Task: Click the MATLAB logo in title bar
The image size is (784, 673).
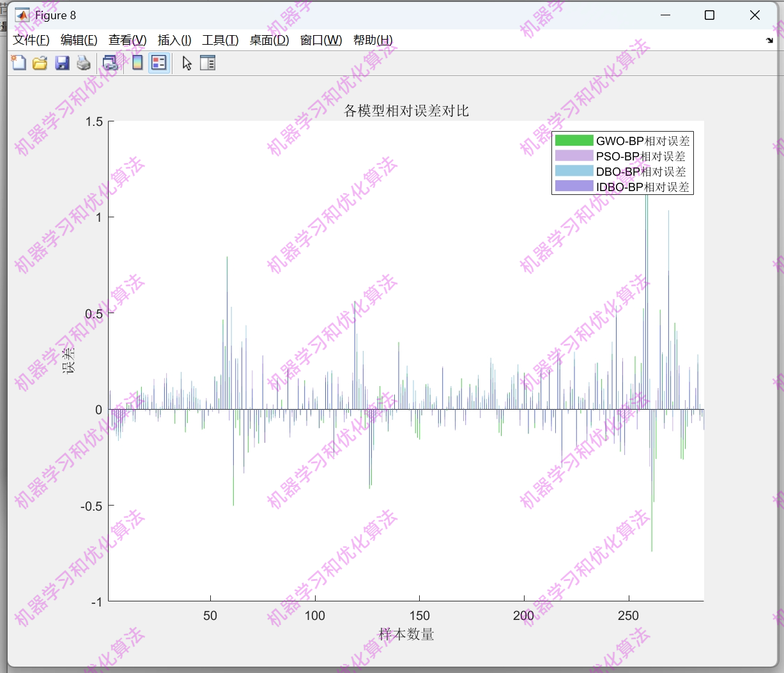Action: tap(22, 15)
